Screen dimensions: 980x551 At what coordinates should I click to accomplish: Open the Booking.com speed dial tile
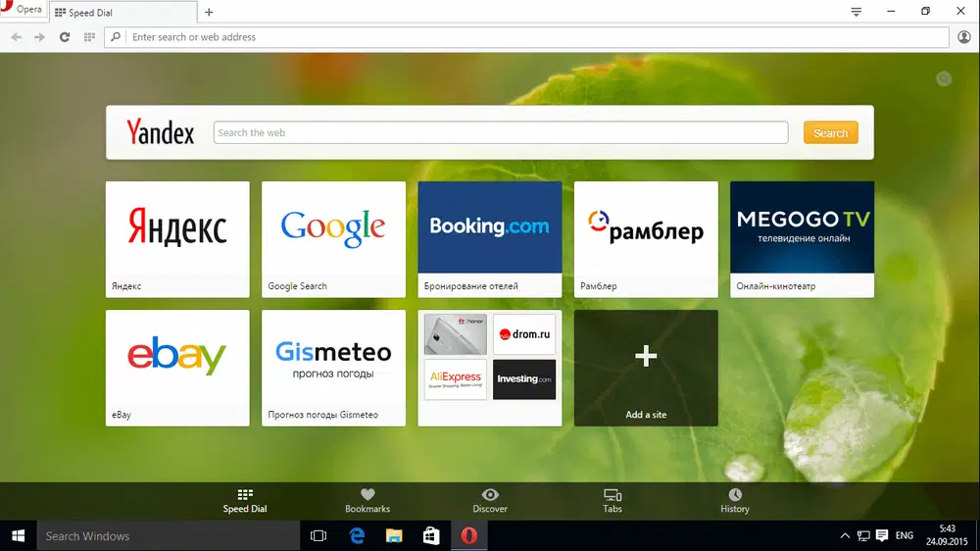coord(490,239)
